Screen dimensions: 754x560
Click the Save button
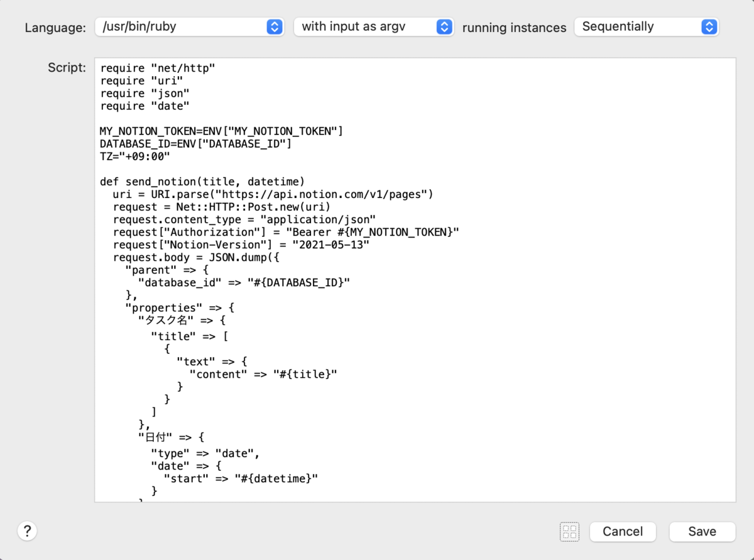point(702,532)
